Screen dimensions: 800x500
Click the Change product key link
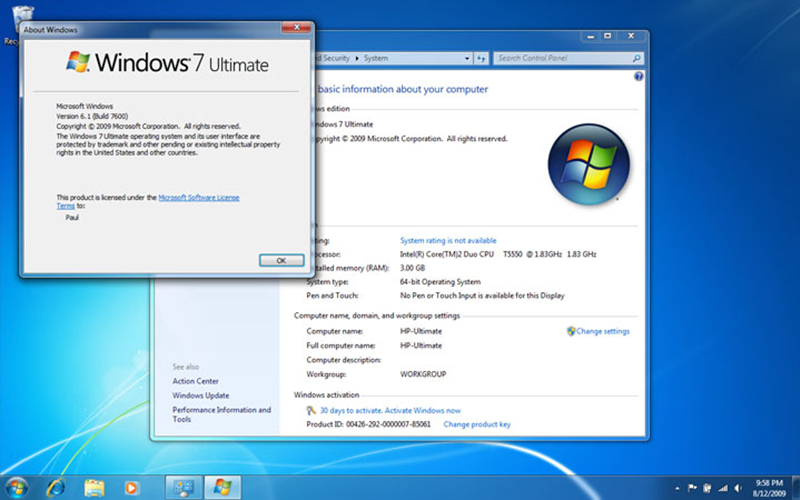477,424
